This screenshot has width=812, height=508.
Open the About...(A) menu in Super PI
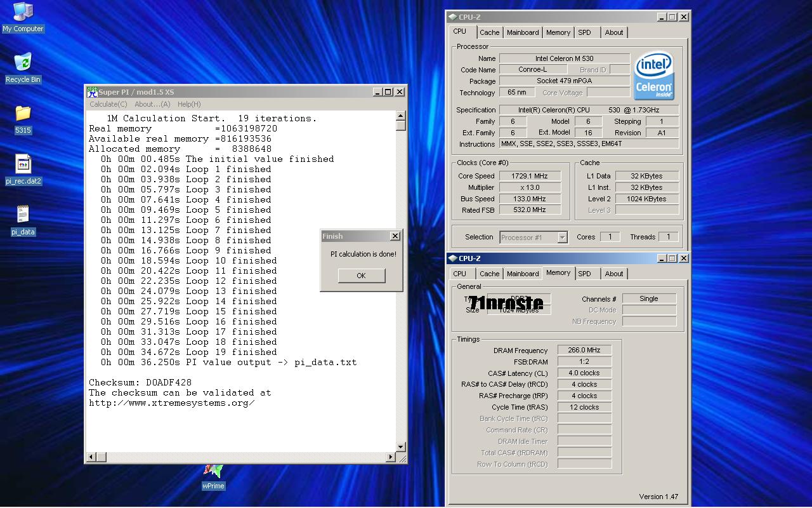click(152, 104)
